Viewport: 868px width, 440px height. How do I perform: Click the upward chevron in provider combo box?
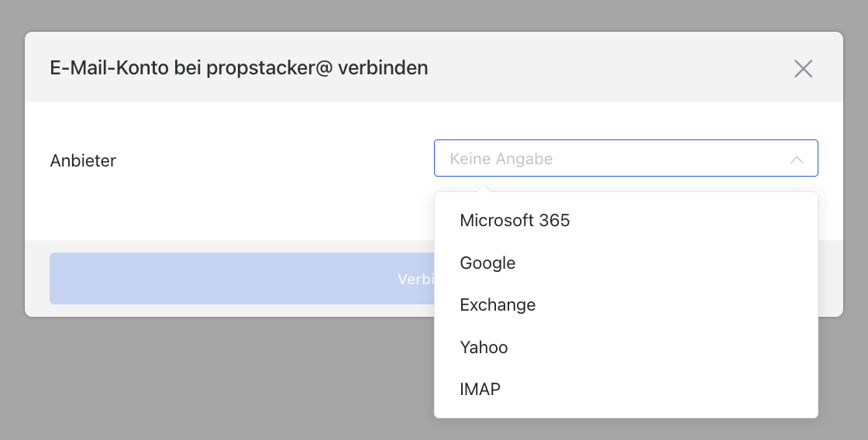(x=796, y=160)
